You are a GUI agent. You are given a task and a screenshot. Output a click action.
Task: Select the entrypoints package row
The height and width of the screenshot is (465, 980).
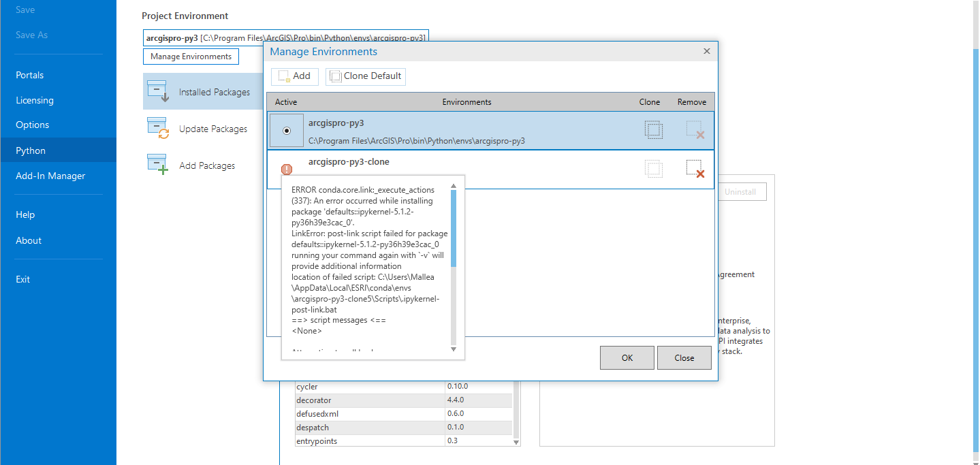point(403,441)
